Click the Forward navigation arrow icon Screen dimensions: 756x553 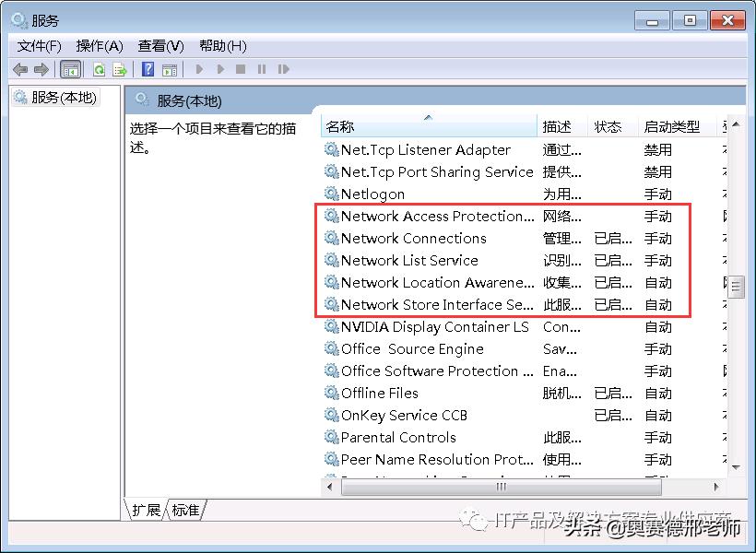[41, 69]
